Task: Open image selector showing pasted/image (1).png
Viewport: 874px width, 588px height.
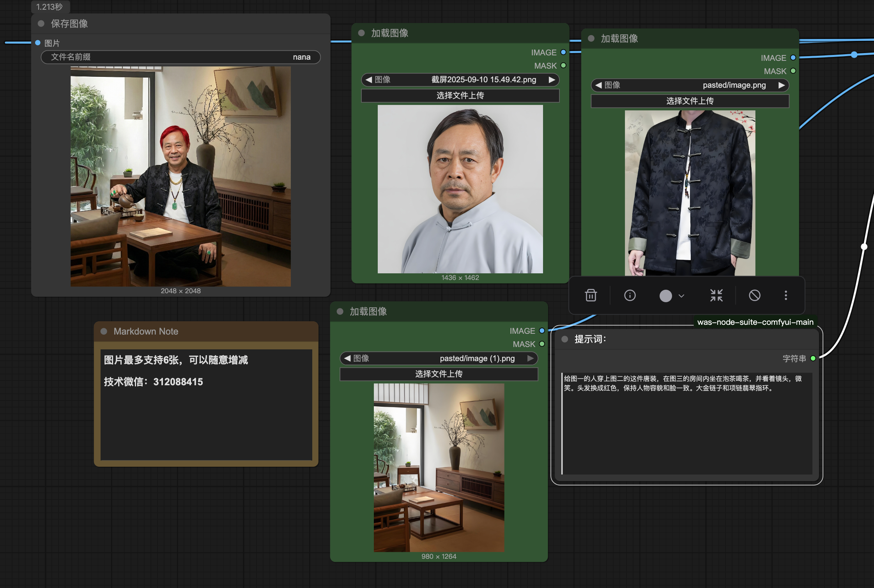Action: [x=439, y=358]
